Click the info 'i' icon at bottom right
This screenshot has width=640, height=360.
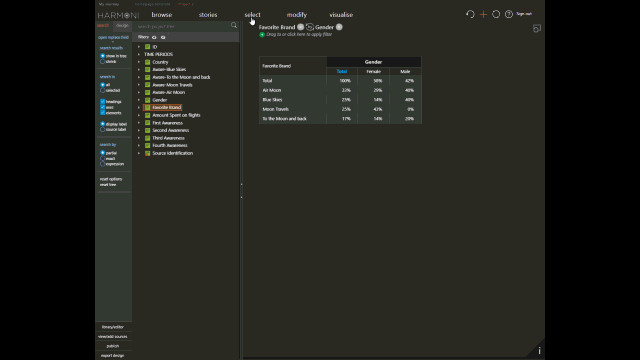pyautogui.click(x=539, y=351)
